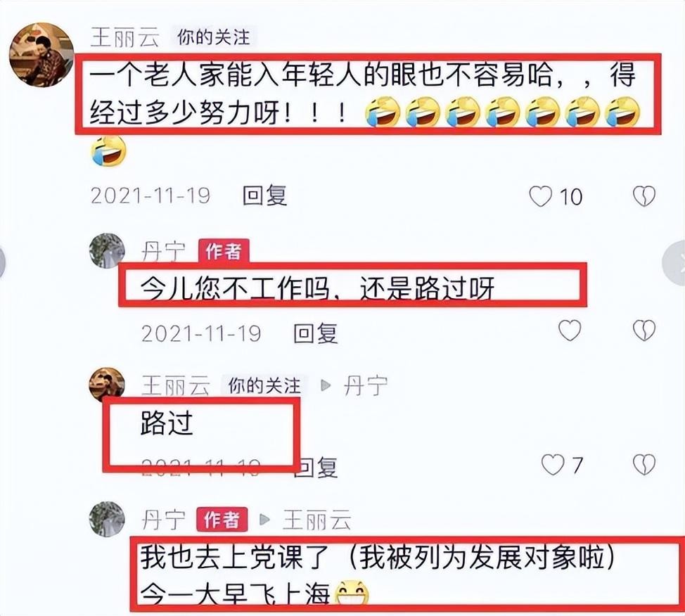Tap broken heart on the 路过 reply
The height and width of the screenshot is (616, 685).
click(x=644, y=464)
